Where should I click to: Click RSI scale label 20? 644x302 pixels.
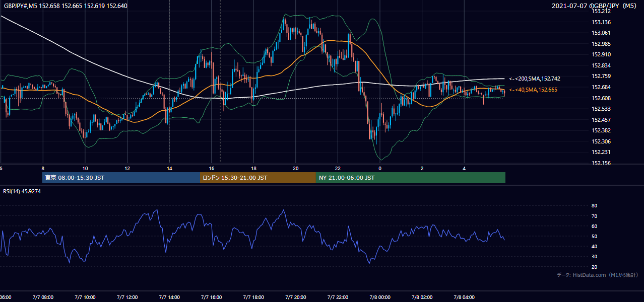[x=595, y=267]
